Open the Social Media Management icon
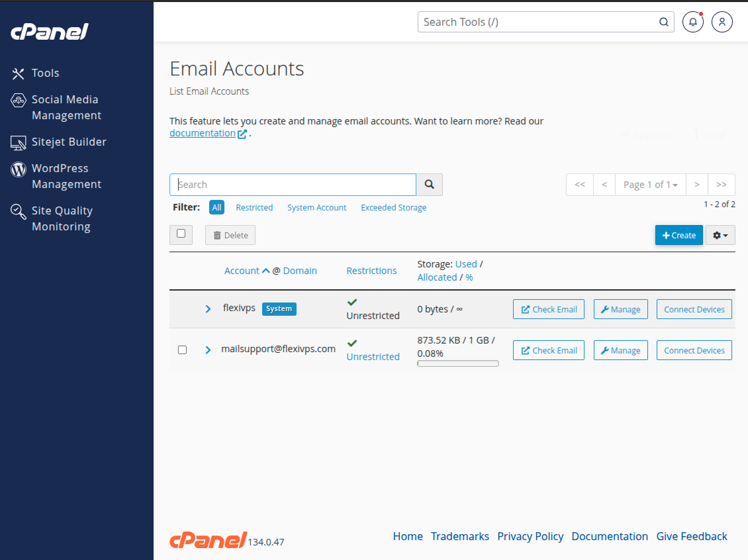 pos(18,100)
